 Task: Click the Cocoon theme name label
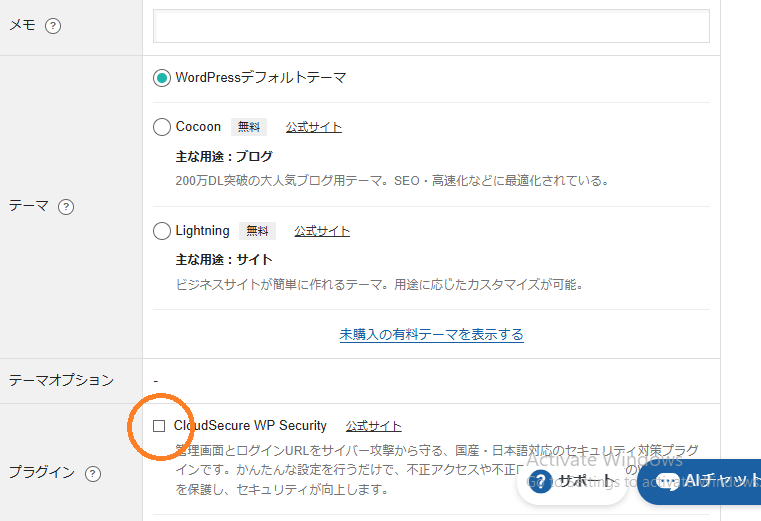198,127
